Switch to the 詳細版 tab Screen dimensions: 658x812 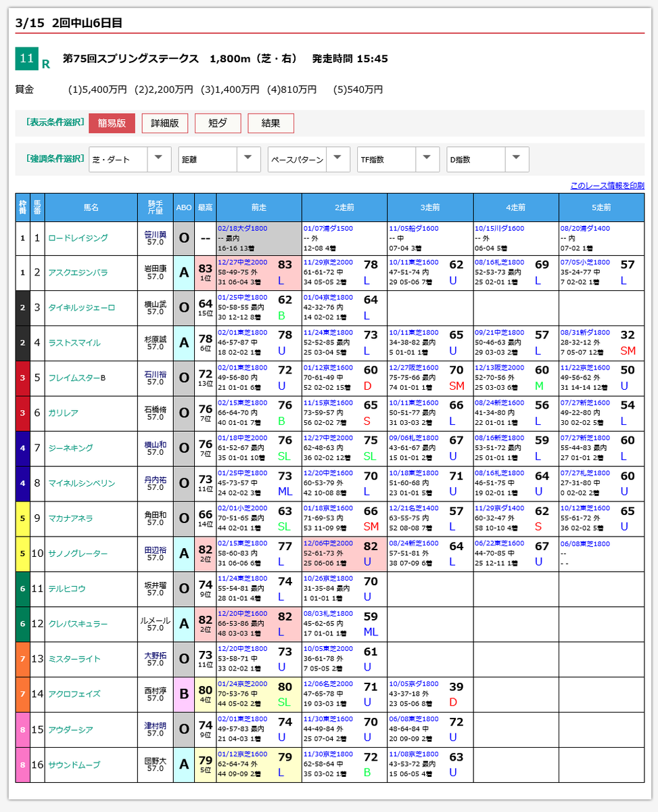(165, 123)
